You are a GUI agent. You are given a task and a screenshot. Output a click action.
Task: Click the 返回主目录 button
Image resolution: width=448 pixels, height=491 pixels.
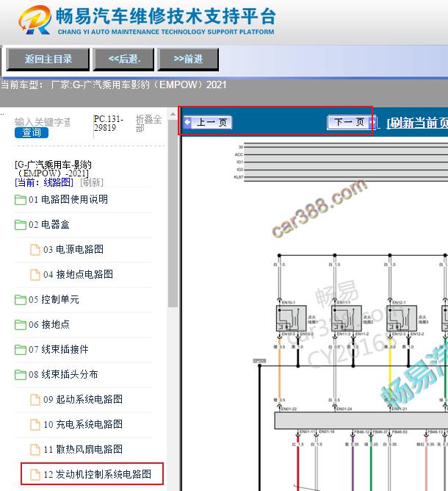tap(48, 60)
